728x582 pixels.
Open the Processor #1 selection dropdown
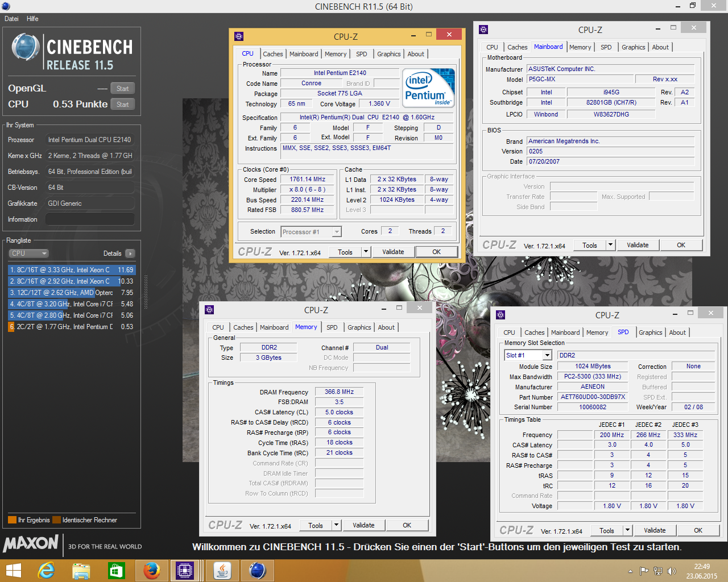311,231
